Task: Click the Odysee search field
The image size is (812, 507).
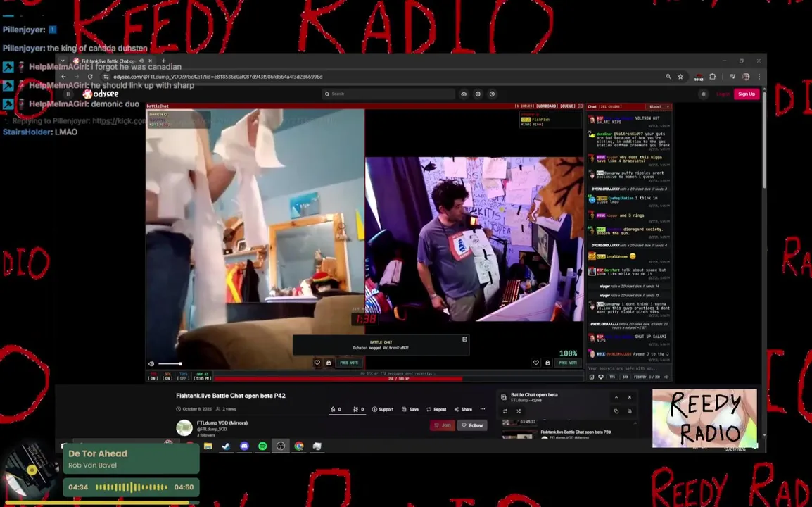Action: [x=388, y=94]
